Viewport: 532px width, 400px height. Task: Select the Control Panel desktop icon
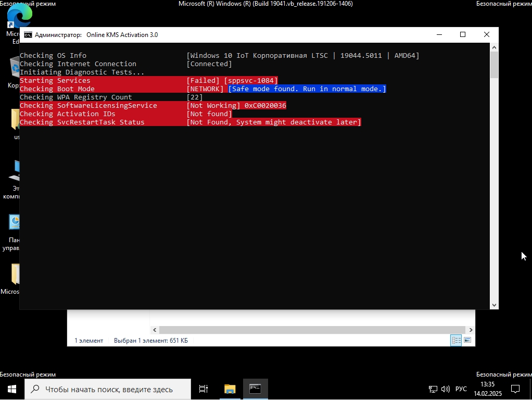coord(12,233)
